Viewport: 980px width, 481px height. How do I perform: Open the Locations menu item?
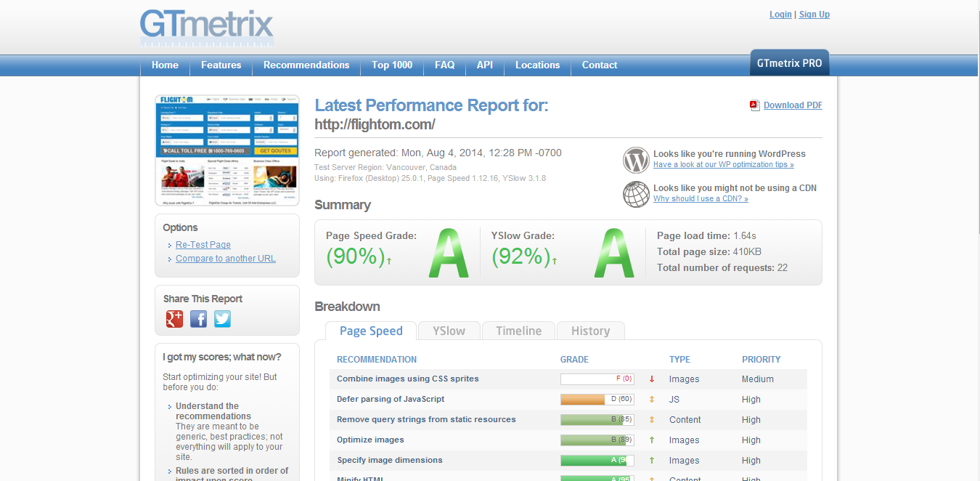[537, 65]
